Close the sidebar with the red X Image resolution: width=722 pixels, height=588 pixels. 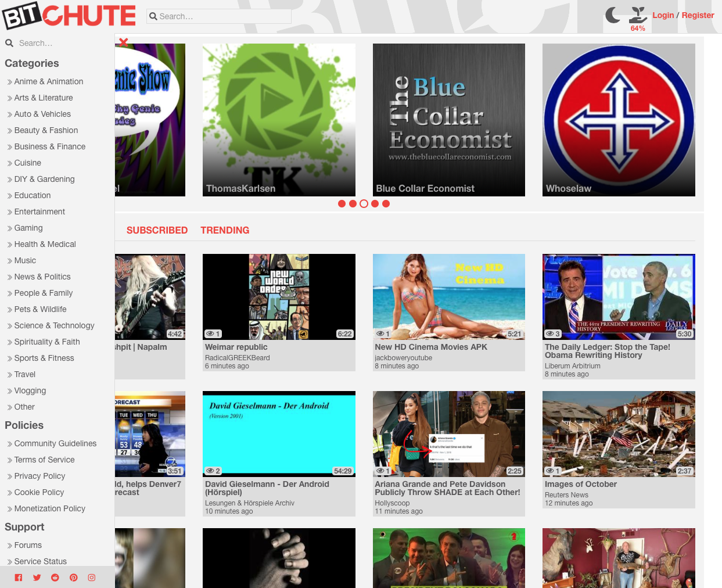(123, 42)
